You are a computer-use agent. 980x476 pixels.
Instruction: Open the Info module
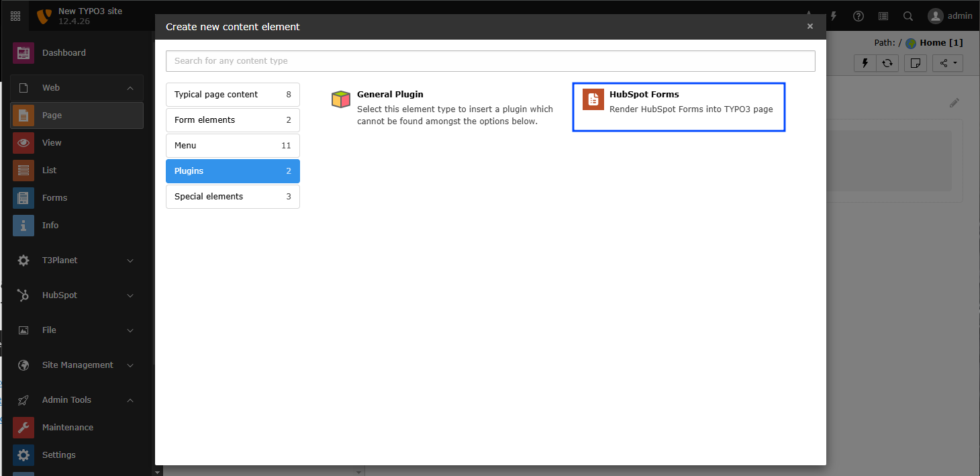[x=77, y=226]
